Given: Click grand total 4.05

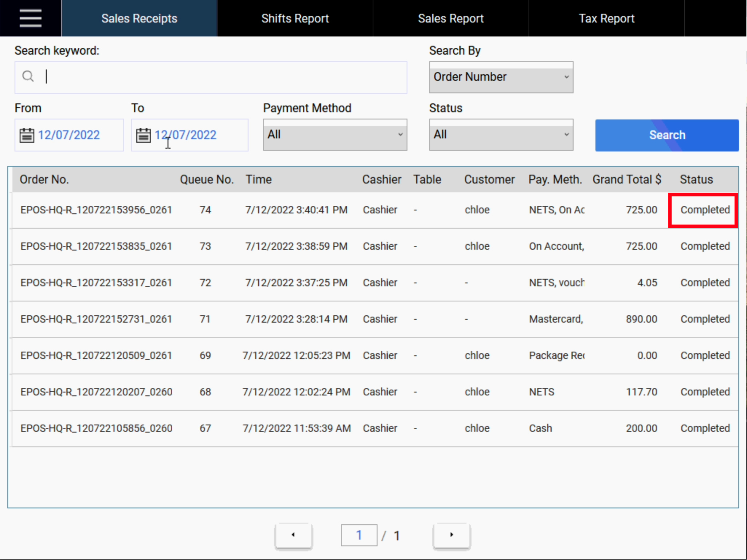Looking at the screenshot, I should (647, 283).
